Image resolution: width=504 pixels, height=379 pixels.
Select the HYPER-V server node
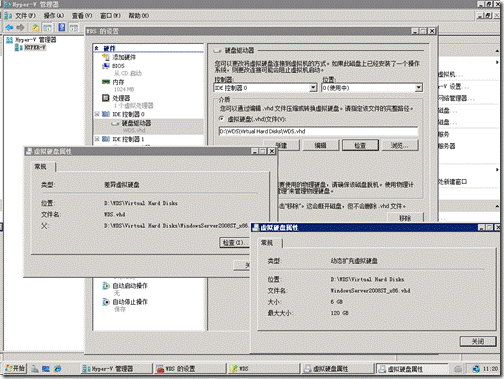coord(35,48)
